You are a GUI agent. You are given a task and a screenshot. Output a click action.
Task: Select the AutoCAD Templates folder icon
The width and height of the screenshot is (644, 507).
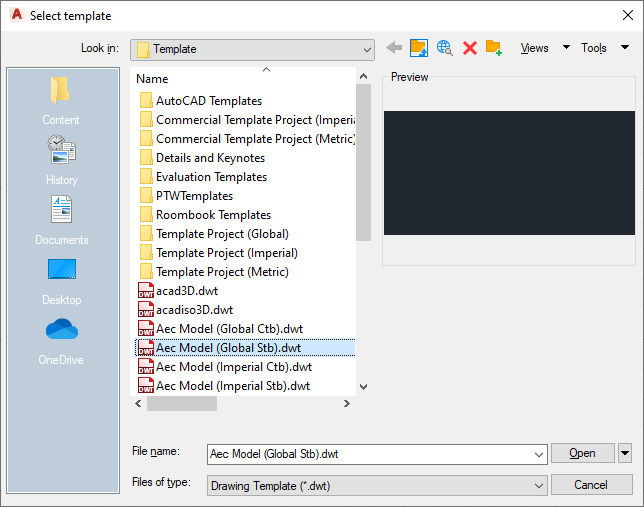point(146,101)
